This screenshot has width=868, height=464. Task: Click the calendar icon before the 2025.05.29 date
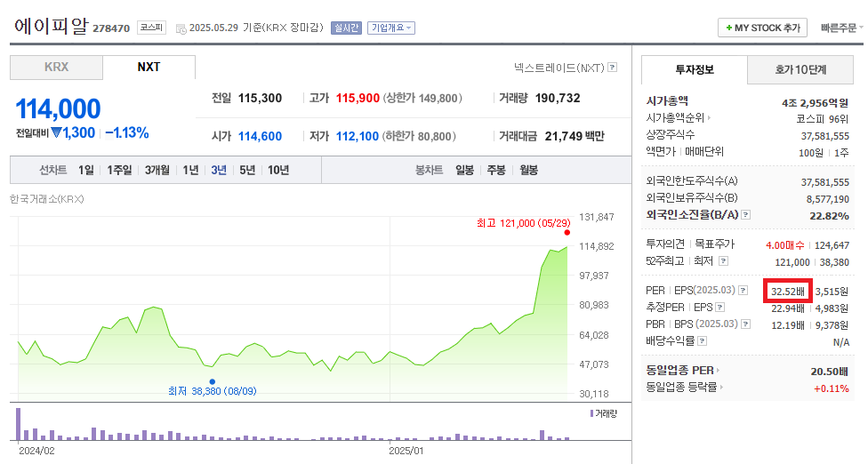coord(181,28)
